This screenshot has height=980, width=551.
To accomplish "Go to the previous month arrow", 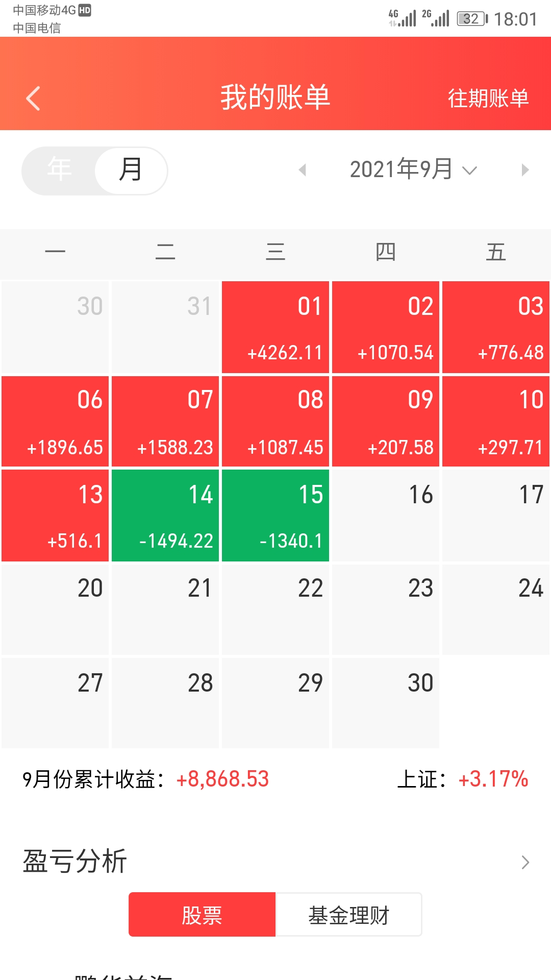I will [x=303, y=170].
